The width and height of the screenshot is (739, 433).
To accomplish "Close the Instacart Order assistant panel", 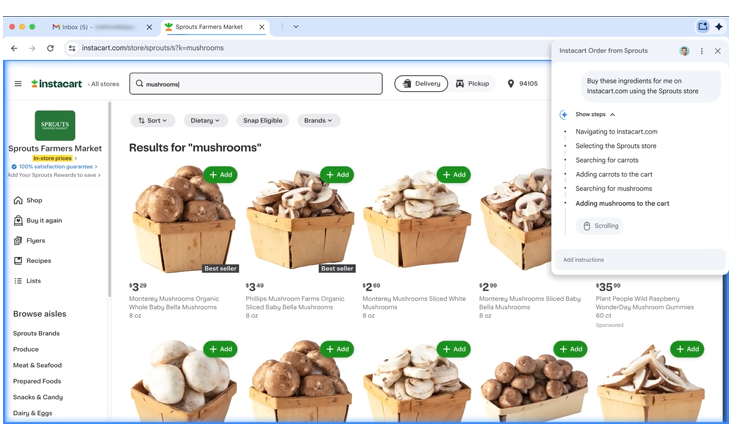I will click(x=718, y=51).
